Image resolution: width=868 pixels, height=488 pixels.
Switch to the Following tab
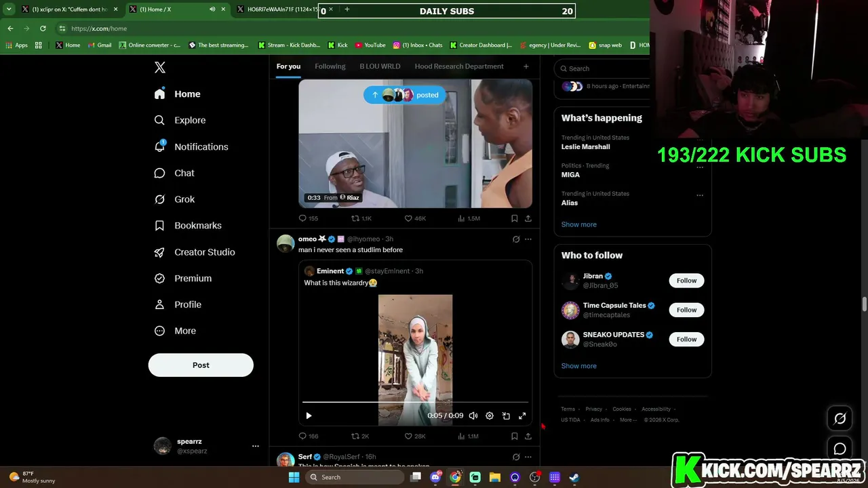[x=330, y=66]
